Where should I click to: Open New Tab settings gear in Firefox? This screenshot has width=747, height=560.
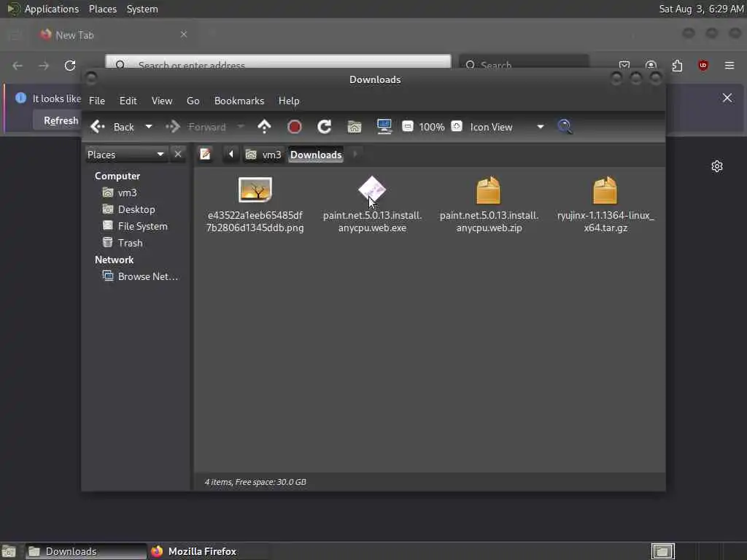coord(717,166)
